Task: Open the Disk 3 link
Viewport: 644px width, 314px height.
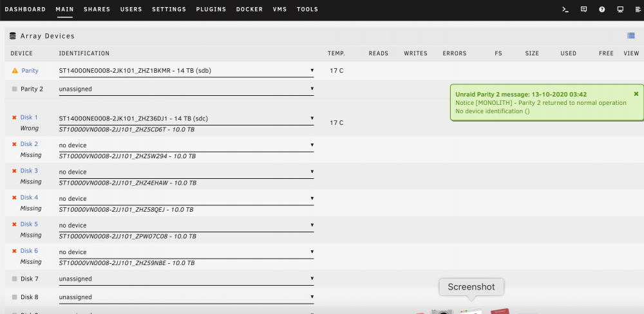Action: point(29,171)
